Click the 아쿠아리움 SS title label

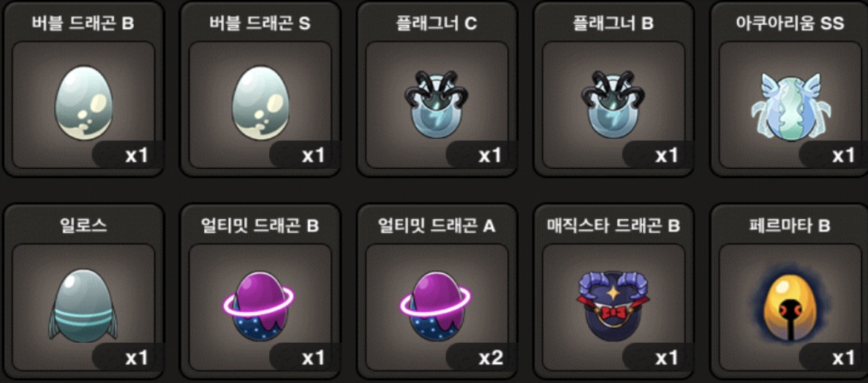pos(790,23)
